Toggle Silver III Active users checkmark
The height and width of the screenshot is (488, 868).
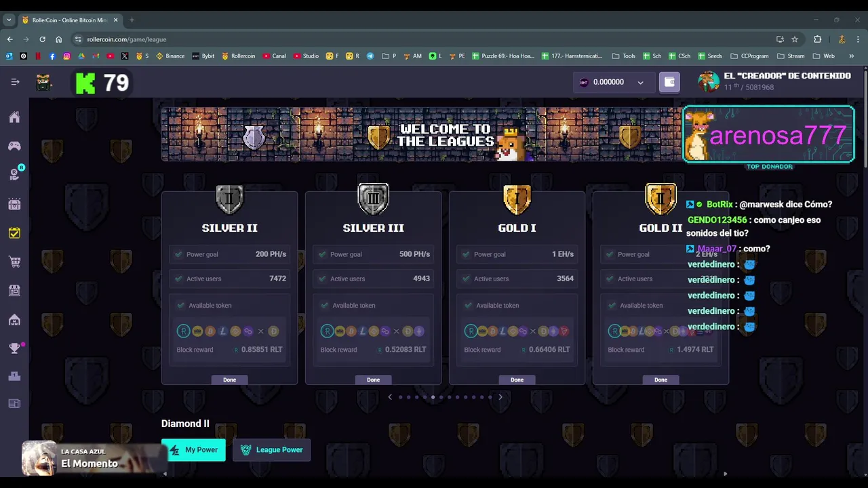pos(322,279)
